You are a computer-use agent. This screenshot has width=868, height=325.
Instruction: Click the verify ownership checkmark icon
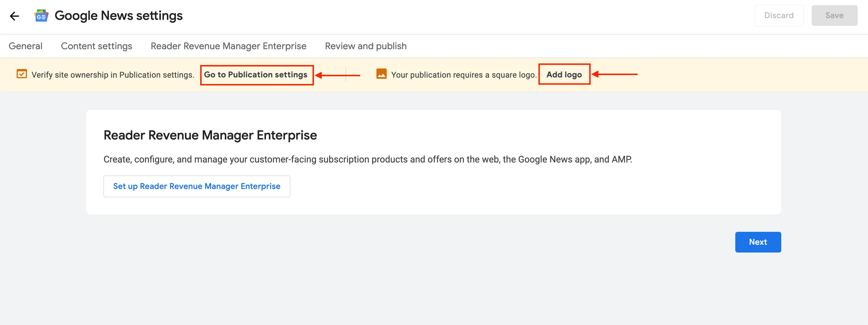pos(22,74)
